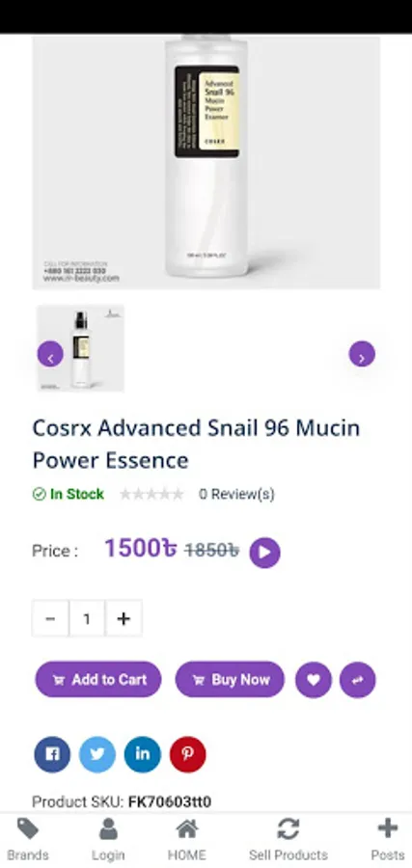Click the quantity input field

(x=87, y=618)
